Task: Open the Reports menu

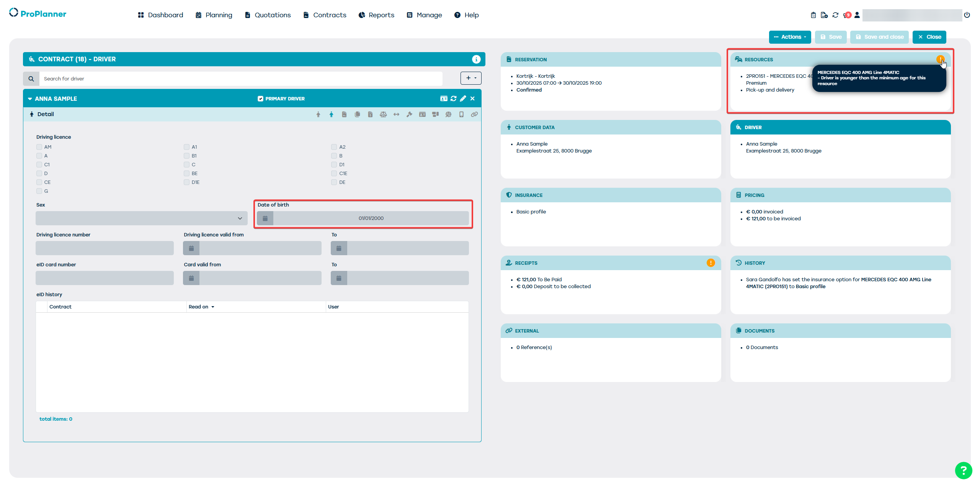Action: coord(376,15)
